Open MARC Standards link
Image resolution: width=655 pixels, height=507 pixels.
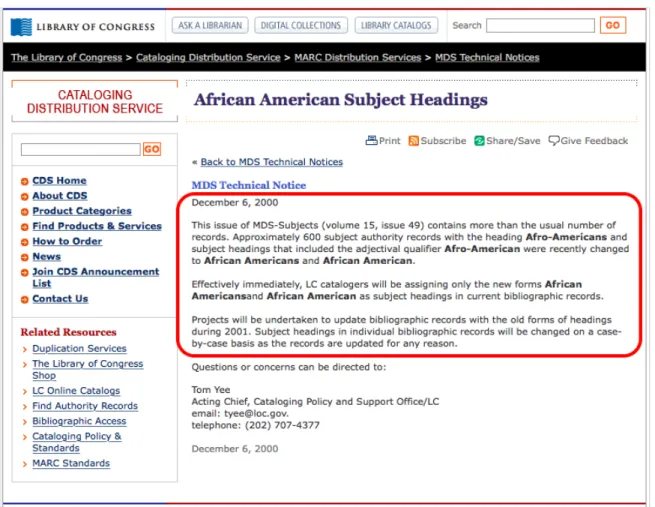71,463
